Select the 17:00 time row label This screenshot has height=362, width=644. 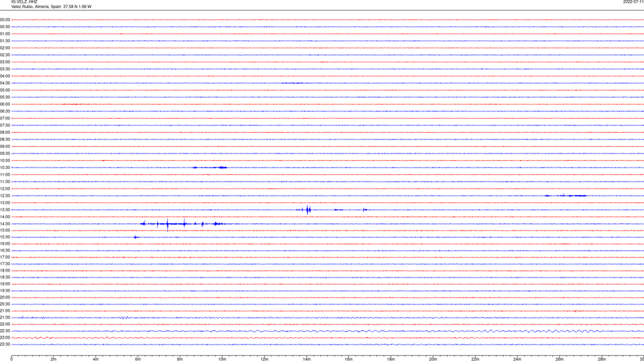[5, 257]
